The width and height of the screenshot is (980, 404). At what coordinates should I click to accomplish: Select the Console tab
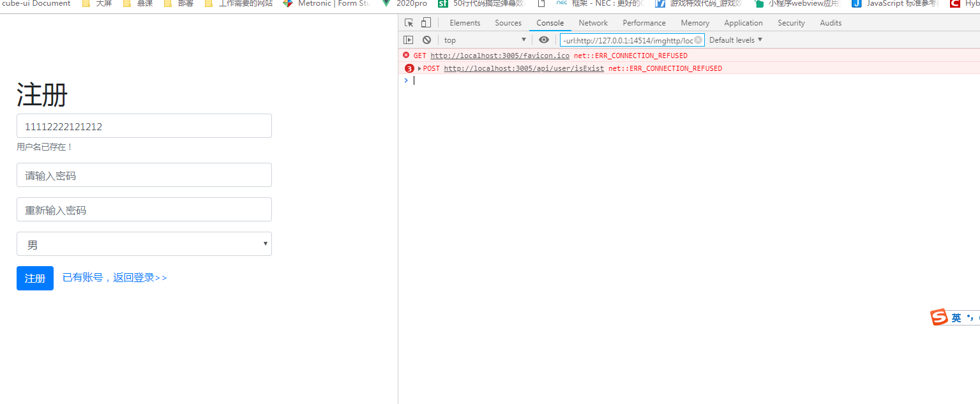[550, 23]
